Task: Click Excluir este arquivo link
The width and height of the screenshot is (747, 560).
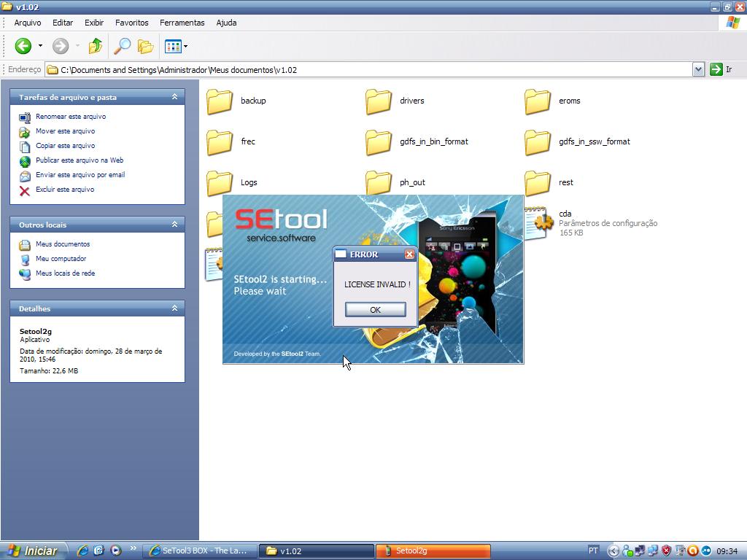Action: click(x=65, y=189)
